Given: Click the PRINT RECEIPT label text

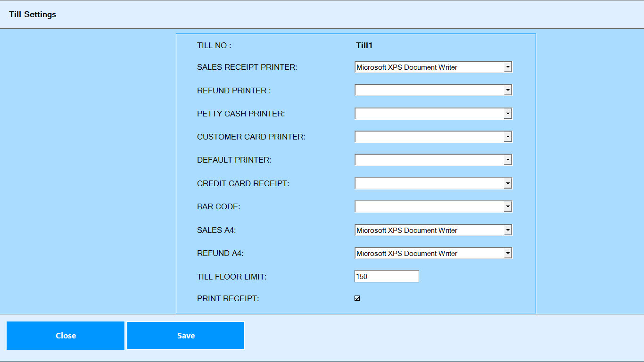Looking at the screenshot, I should [x=228, y=299].
